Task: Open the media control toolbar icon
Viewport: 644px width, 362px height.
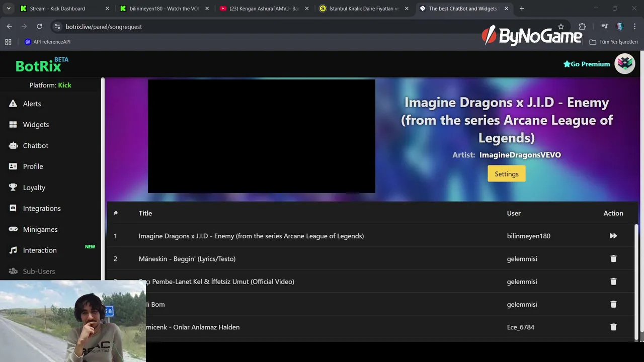Action: 604,27
